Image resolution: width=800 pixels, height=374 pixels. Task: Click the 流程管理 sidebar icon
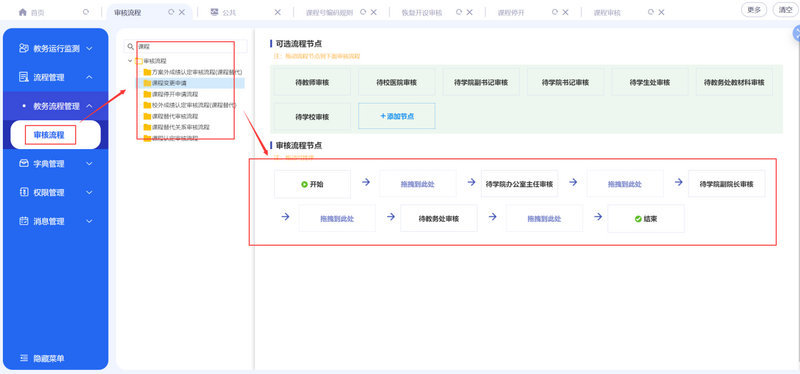(x=23, y=77)
